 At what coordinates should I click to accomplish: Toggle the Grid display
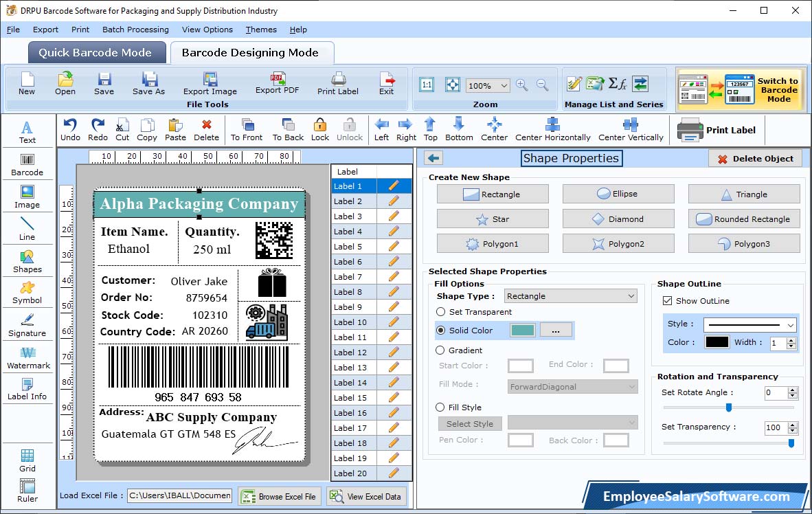coord(27,460)
